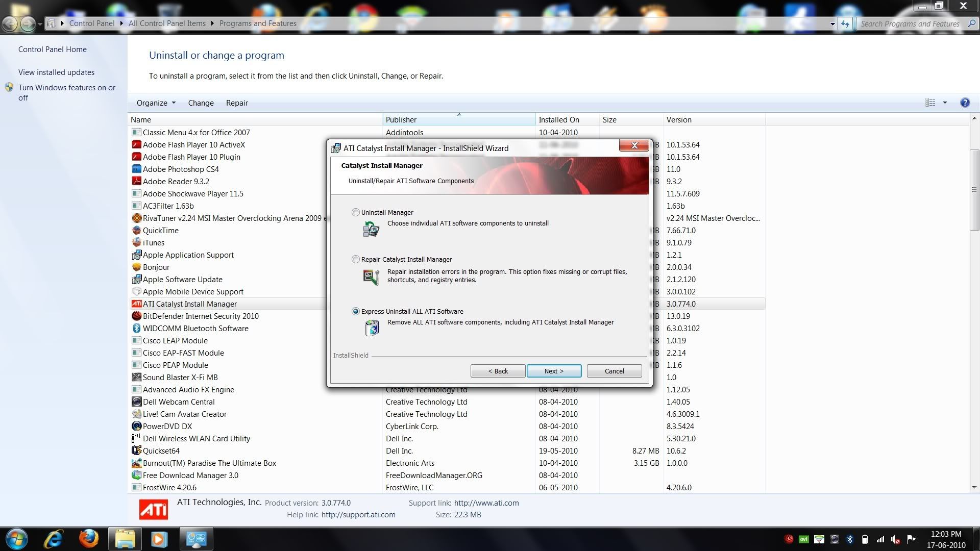Viewport: 980px width, 551px height.
Task: Select Free Download Manager 3.0 icon
Action: pyautogui.click(x=136, y=475)
